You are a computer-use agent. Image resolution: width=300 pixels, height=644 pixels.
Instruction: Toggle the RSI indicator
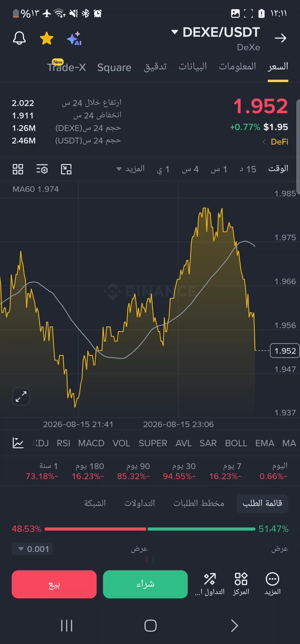tap(63, 443)
